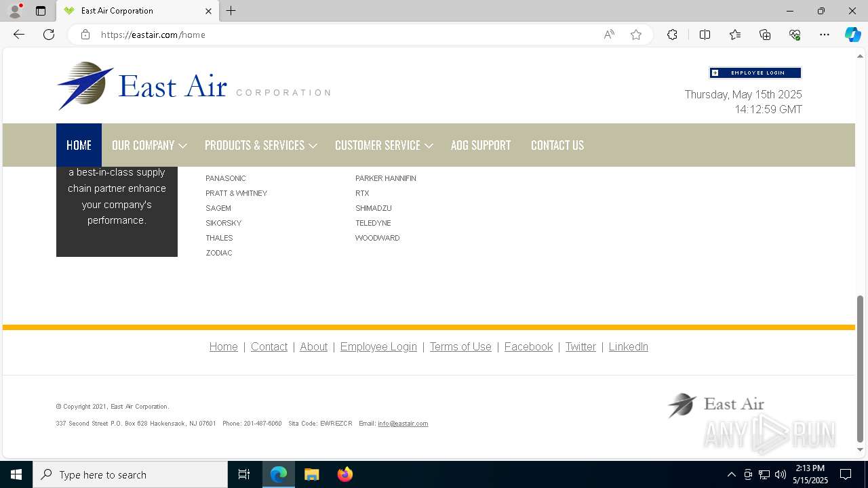868x488 pixels.
Task: Open the network tray icon
Action: click(x=764, y=474)
